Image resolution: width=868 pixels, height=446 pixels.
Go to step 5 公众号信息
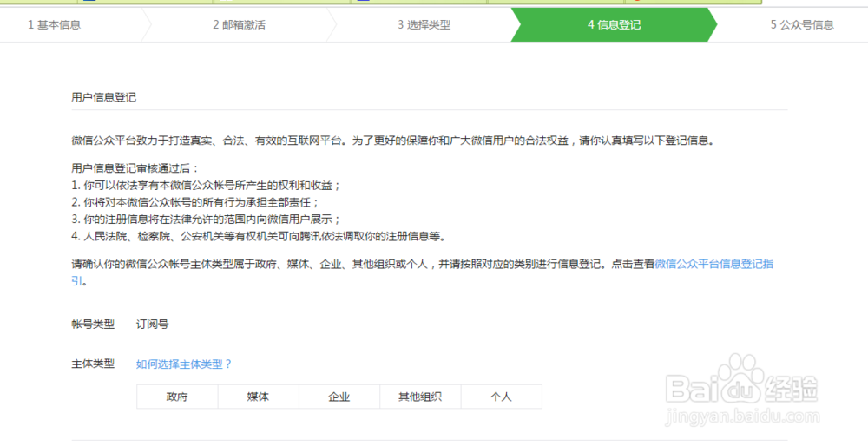point(801,25)
